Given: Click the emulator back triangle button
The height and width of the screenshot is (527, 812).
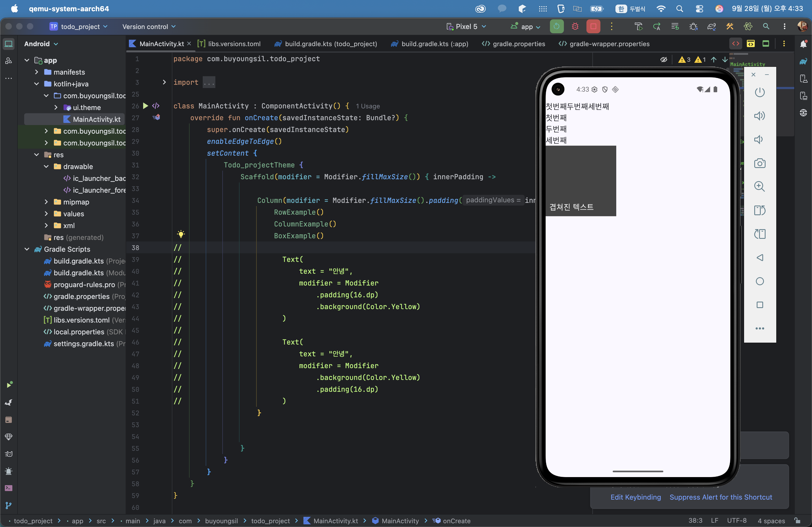Looking at the screenshot, I should [x=759, y=257].
